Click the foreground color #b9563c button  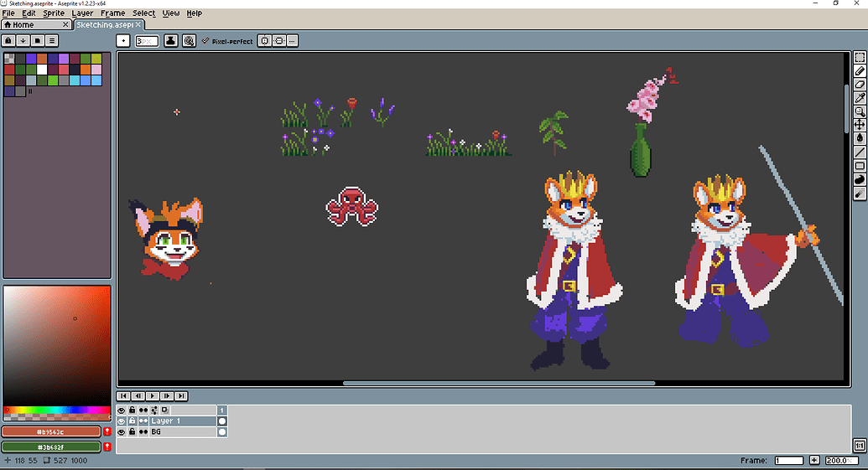pos(50,431)
